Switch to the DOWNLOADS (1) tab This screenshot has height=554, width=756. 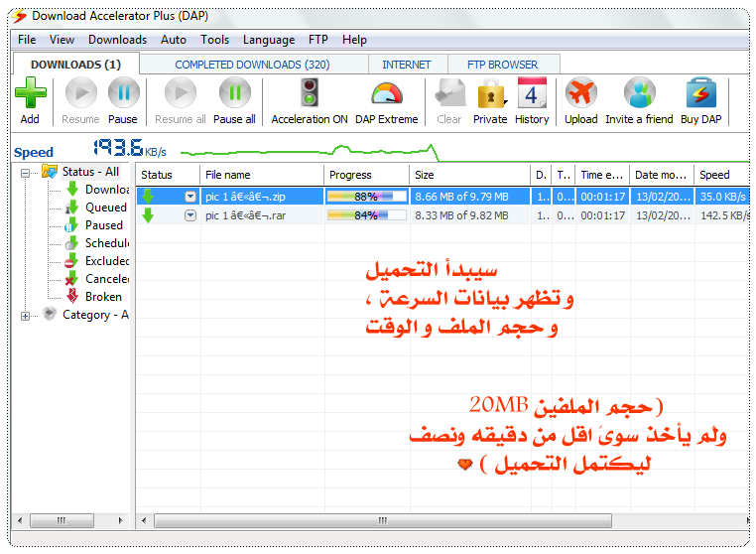click(x=76, y=65)
